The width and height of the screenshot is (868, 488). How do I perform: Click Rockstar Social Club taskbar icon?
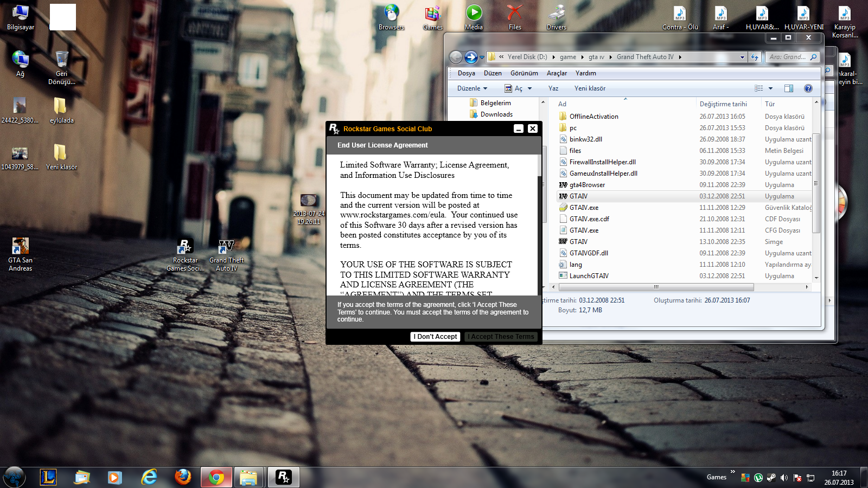[x=283, y=477]
